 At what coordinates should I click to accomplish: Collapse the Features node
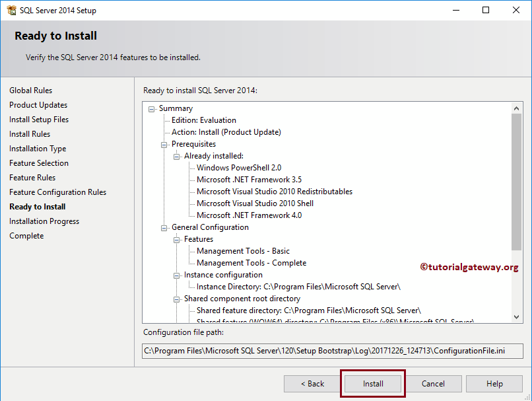pos(176,240)
